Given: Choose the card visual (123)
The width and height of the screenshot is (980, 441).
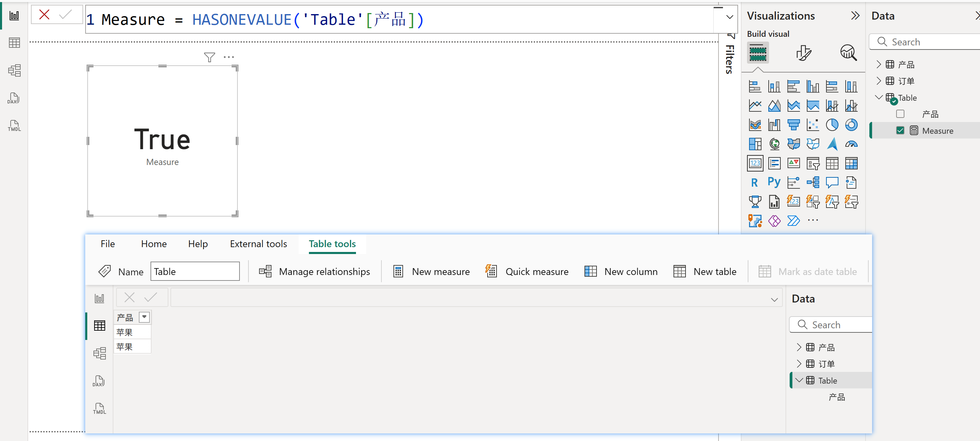Looking at the screenshot, I should click(755, 163).
